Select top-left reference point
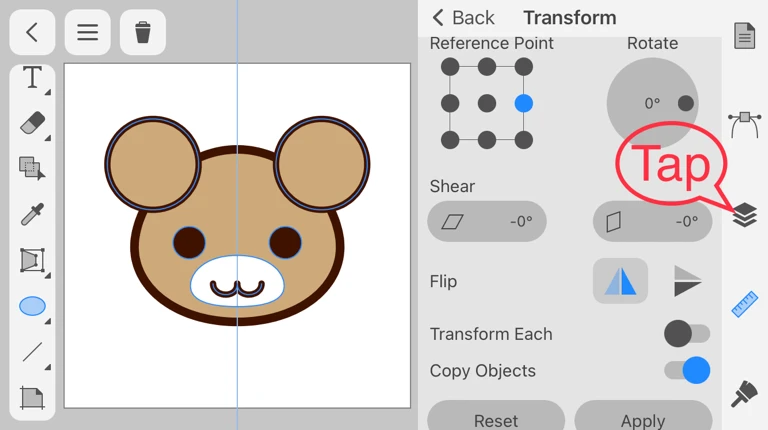768x430 pixels. tap(450, 67)
